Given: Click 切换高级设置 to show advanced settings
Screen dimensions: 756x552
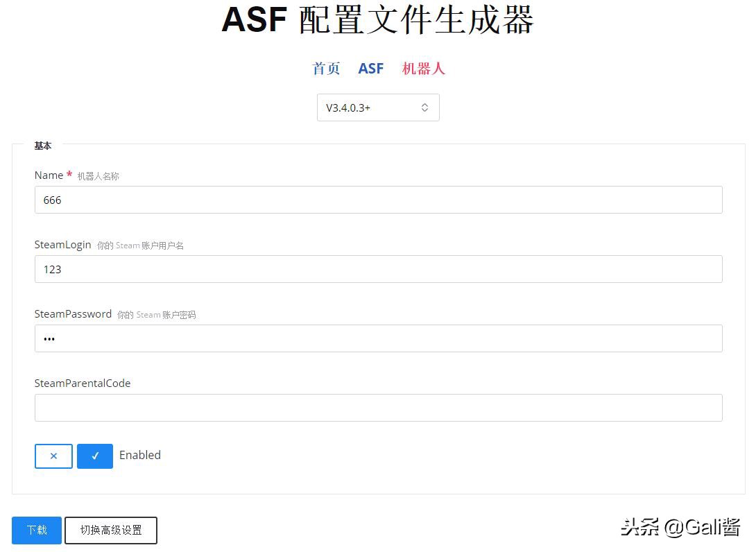Looking at the screenshot, I should 111,530.
